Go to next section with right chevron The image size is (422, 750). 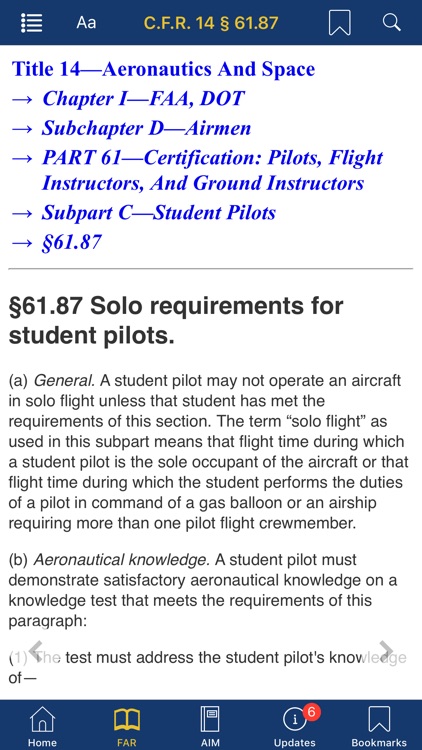[386, 650]
